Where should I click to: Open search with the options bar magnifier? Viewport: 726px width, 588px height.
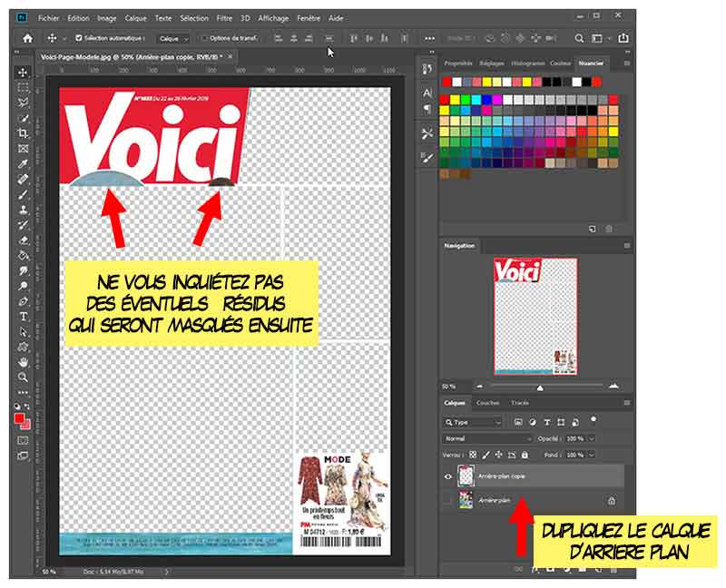tap(579, 38)
